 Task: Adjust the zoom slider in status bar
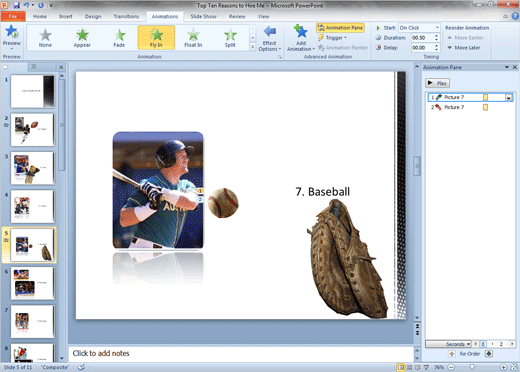[472, 367]
